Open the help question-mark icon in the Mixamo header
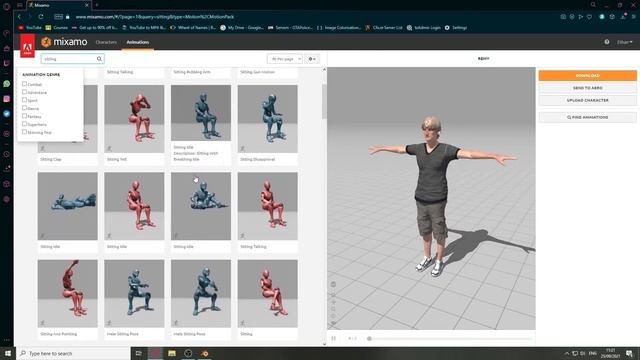This screenshot has height=360, width=640. pyautogui.click(x=607, y=42)
